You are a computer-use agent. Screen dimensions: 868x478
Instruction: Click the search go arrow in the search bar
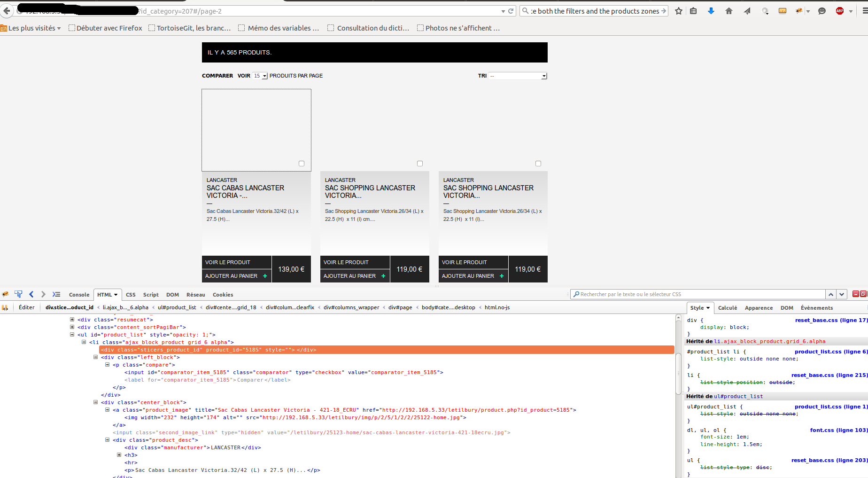[x=664, y=11]
